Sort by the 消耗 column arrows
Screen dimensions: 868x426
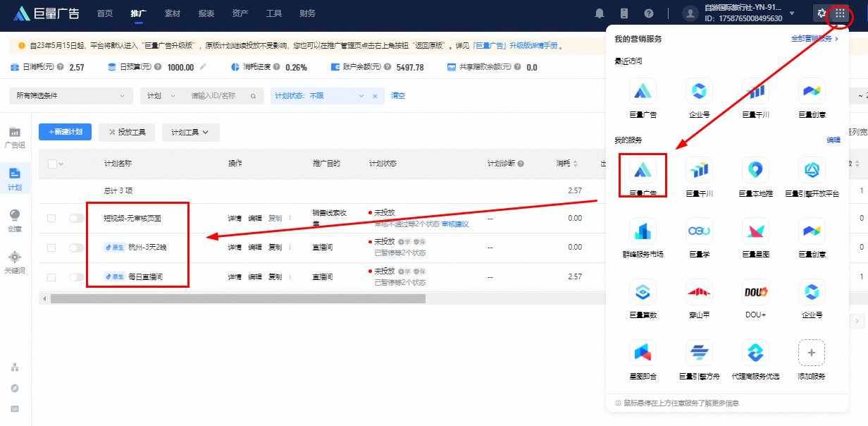pyautogui.click(x=575, y=164)
